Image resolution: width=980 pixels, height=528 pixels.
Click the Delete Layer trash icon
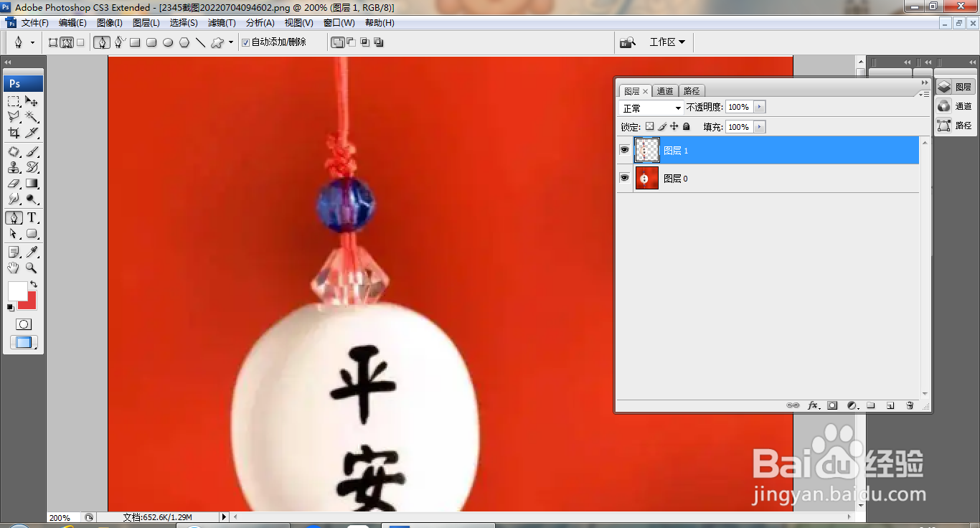click(x=910, y=405)
